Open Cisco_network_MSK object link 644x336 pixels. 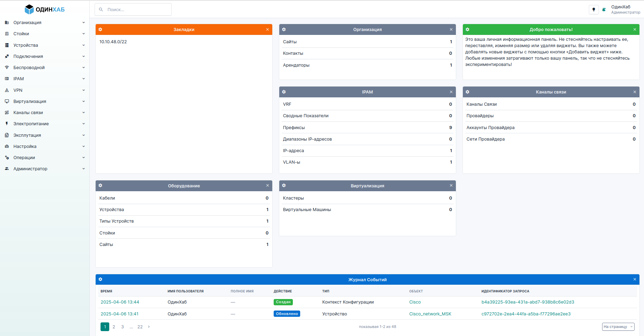coord(430,314)
